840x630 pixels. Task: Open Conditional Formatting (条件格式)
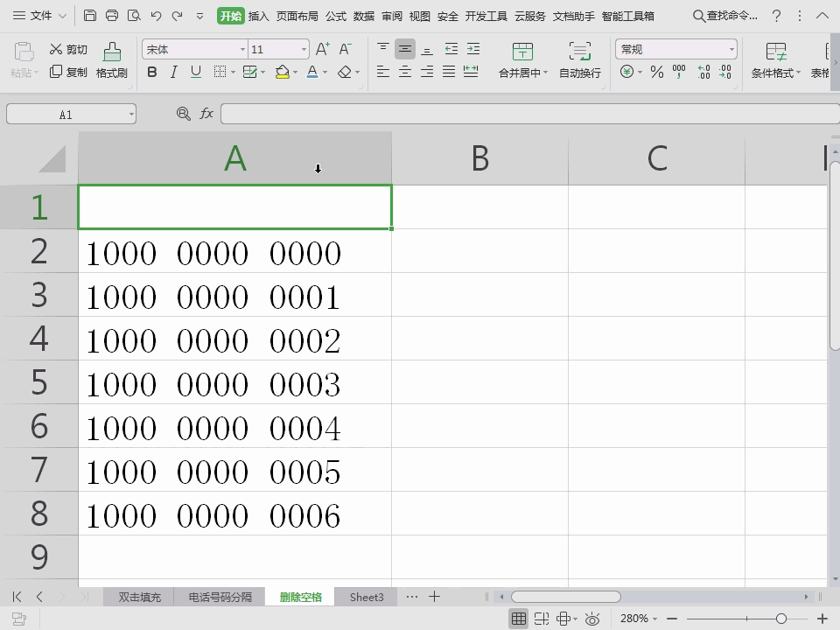[776, 60]
